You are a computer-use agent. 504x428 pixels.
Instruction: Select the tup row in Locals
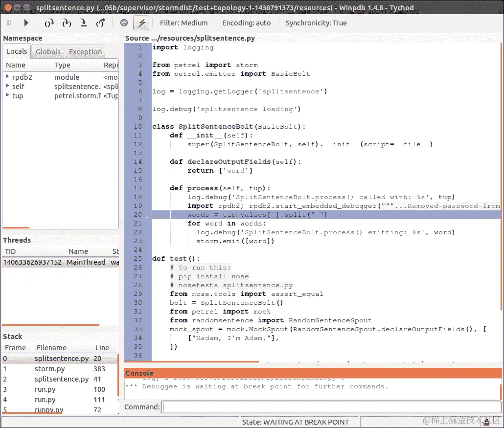click(60, 96)
